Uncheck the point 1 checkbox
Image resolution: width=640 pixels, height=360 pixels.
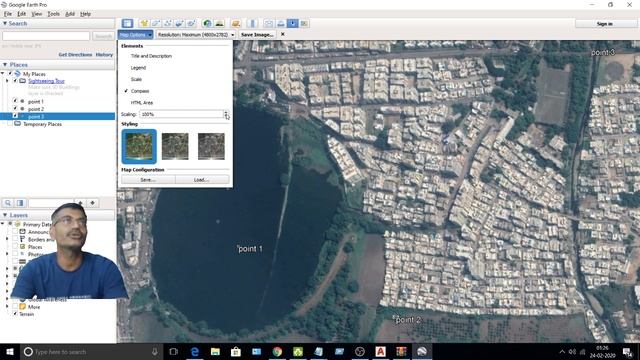(15, 101)
